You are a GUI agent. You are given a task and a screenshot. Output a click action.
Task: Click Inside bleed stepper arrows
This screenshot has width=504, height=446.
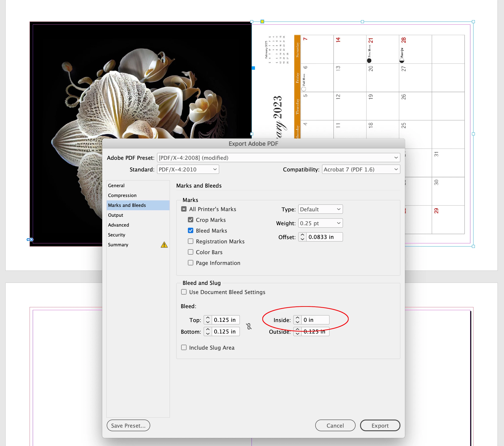pyautogui.click(x=297, y=320)
